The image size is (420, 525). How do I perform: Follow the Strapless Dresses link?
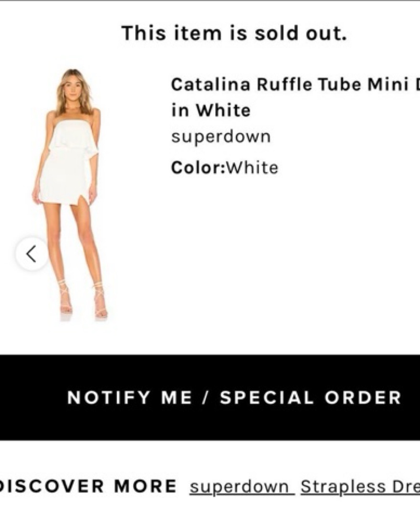click(x=360, y=487)
